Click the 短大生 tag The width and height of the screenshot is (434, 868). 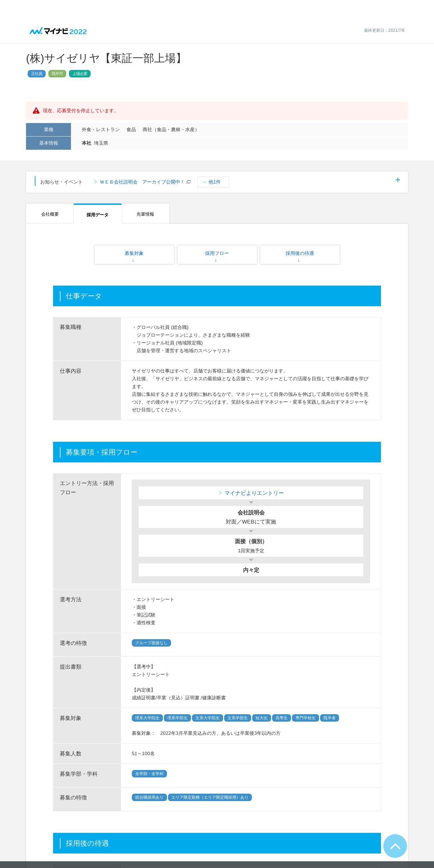[x=262, y=718]
